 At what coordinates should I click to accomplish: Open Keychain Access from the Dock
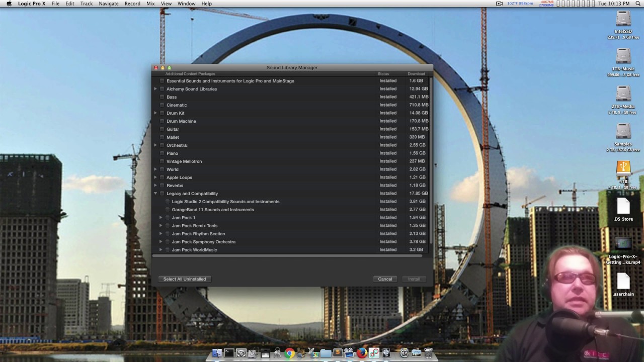[277, 353]
